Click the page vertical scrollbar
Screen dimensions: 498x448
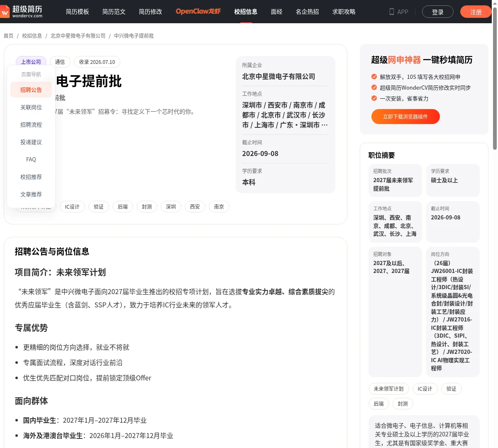click(495, 79)
